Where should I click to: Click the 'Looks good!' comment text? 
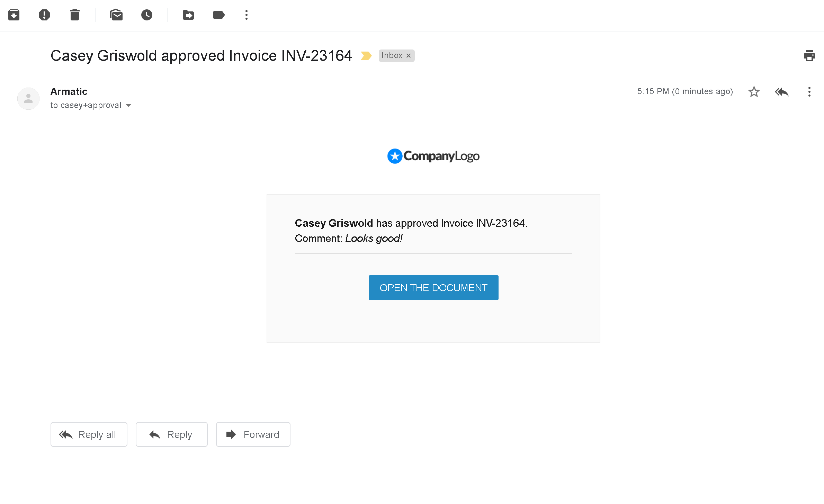pos(374,238)
